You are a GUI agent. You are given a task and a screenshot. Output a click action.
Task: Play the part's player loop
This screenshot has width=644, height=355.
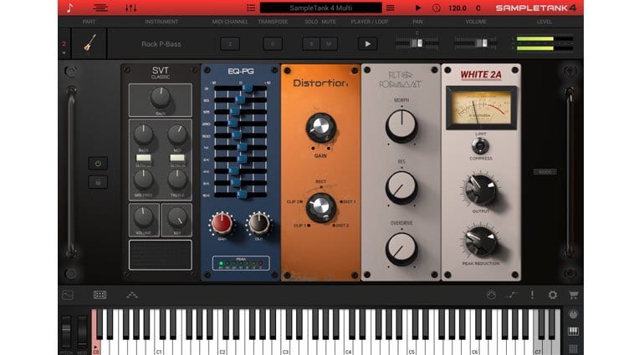(x=368, y=44)
